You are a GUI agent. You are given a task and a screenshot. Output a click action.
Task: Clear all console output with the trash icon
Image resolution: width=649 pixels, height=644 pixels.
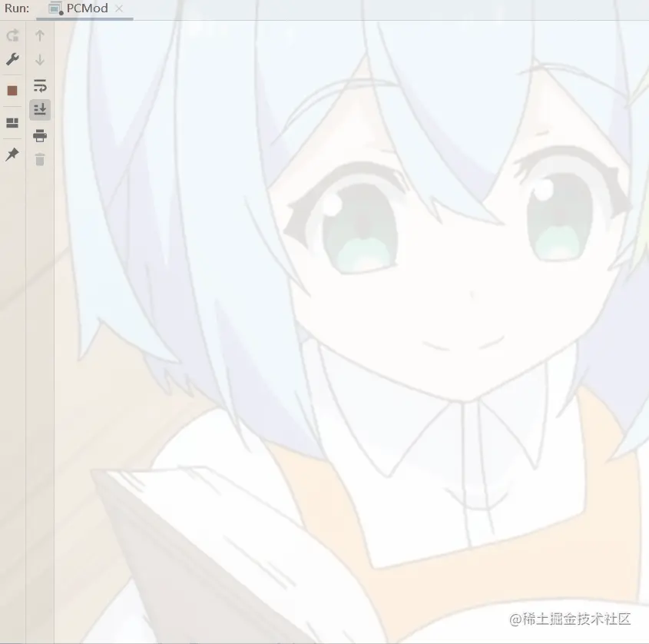[x=40, y=159]
